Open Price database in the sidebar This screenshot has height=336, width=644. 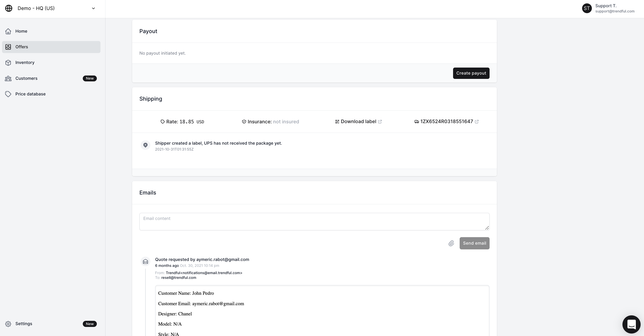51,94
